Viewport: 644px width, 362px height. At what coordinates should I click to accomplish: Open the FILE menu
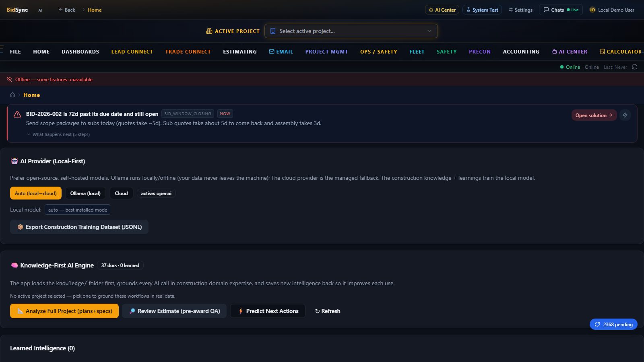(x=15, y=51)
